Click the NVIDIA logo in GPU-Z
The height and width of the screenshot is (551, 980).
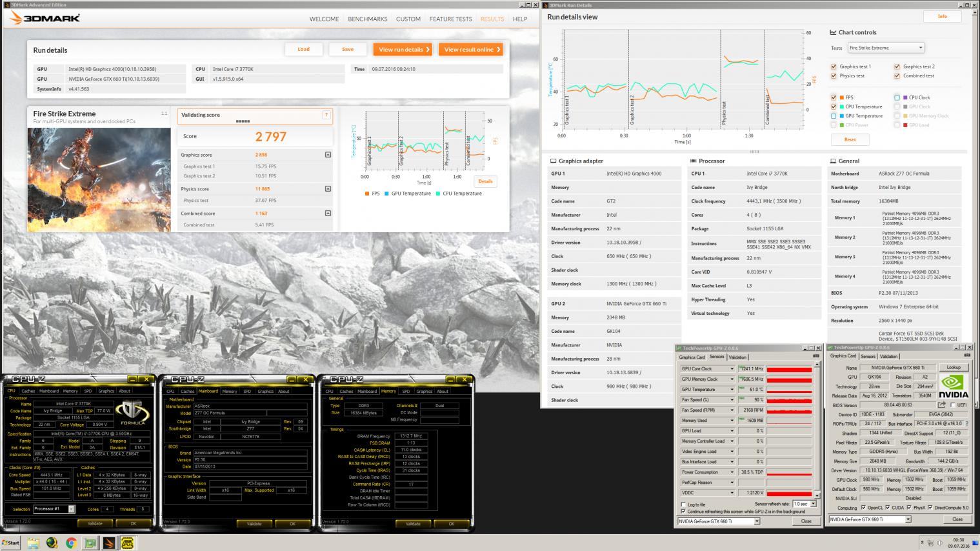tap(953, 386)
